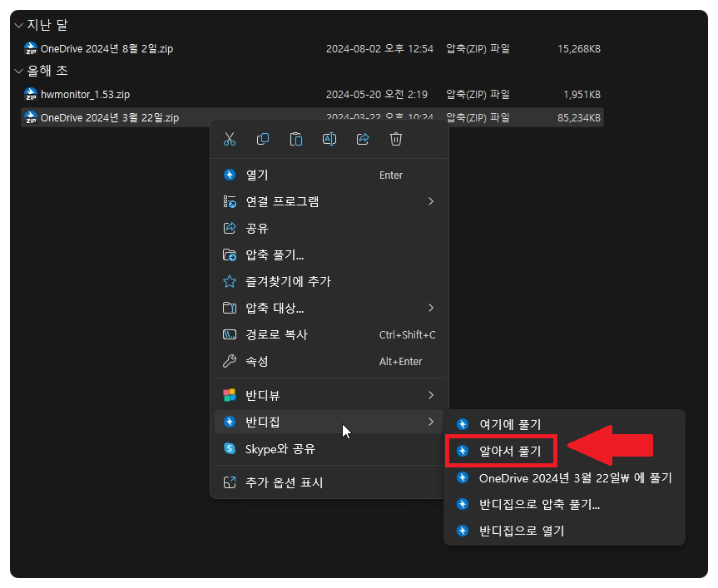Click file name OneDrive 2024년 3월 22일.zip
This screenshot has width=718, height=588.
110,117
